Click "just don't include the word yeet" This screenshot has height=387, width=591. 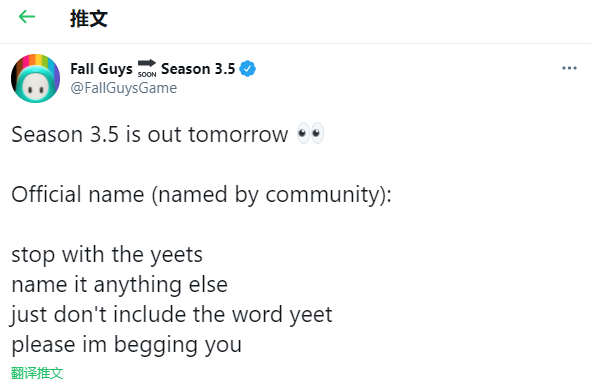click(171, 315)
